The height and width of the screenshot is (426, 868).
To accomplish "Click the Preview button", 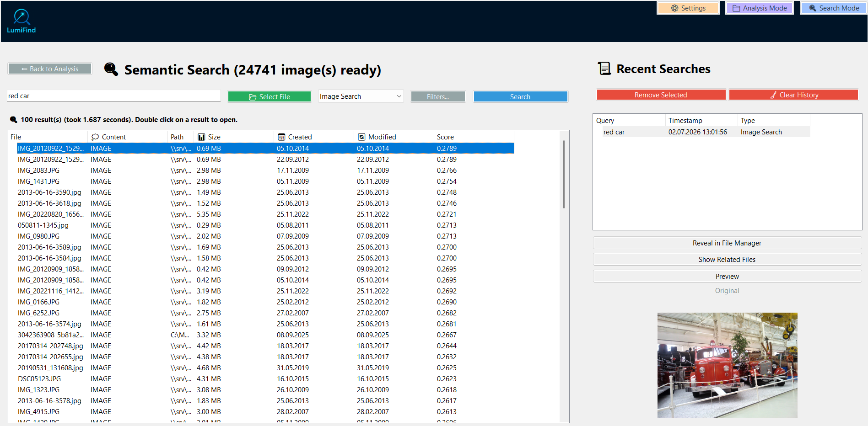I will pos(727,277).
